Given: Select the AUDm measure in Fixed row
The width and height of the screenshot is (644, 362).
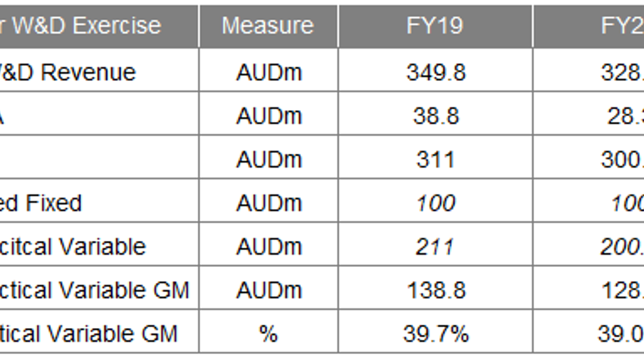Looking at the screenshot, I should (268, 203).
